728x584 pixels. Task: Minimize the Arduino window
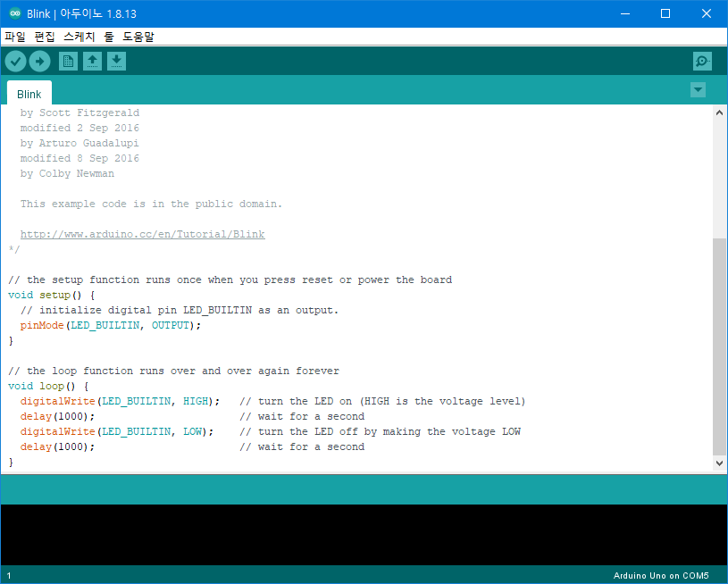coord(625,13)
